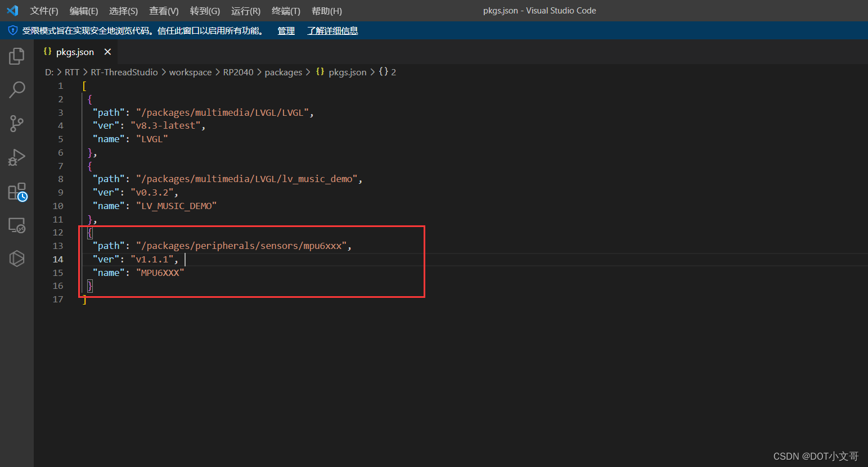
Task: Open the 终端(T) menu
Action: pyautogui.click(x=286, y=11)
